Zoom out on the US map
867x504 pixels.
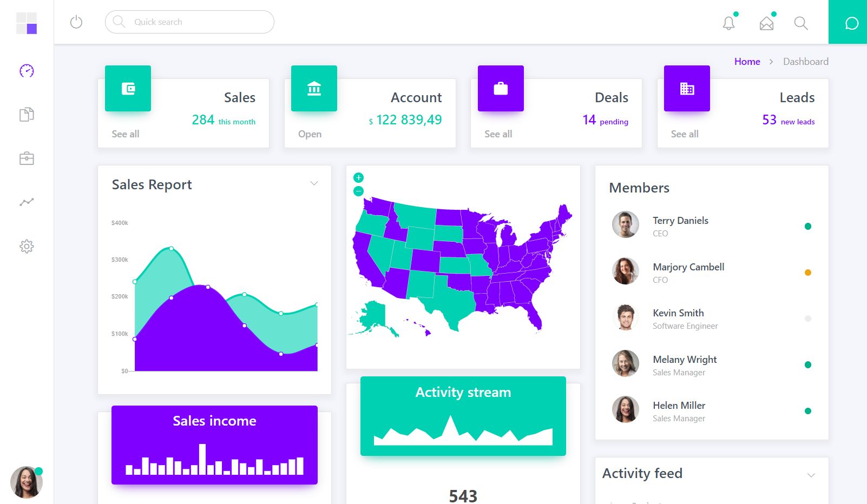pos(358,191)
